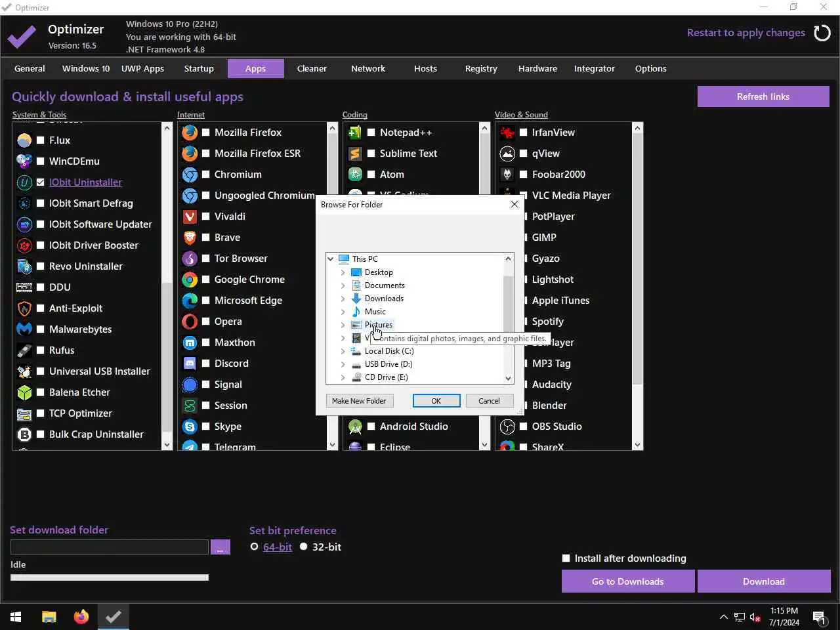Click the Microsoft Edge icon

[190, 301]
